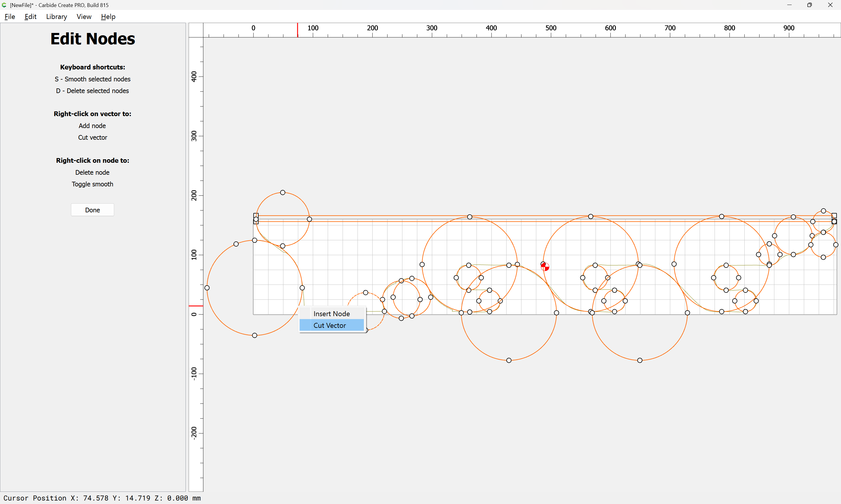Restore down the application window

point(809,5)
